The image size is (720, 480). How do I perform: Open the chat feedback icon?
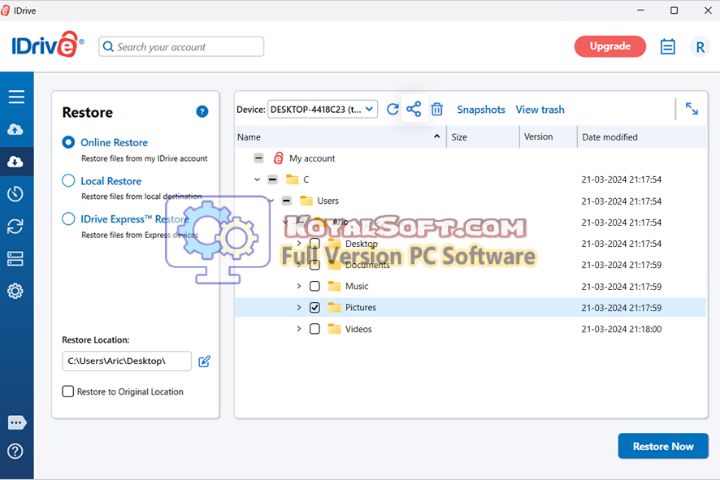tap(17, 422)
